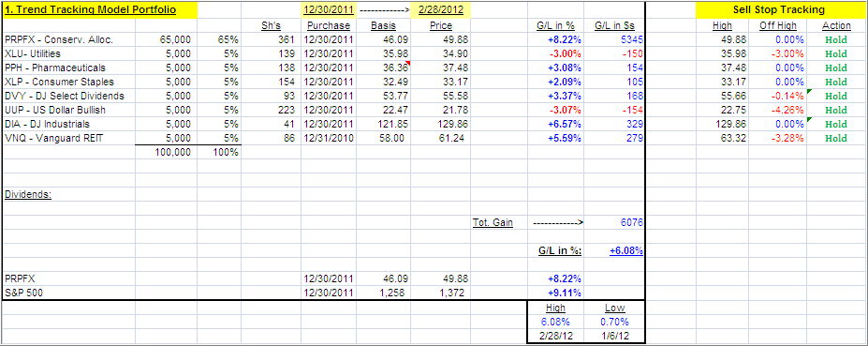
Task: Click the Low 0.70% value cell
Action: [x=614, y=322]
